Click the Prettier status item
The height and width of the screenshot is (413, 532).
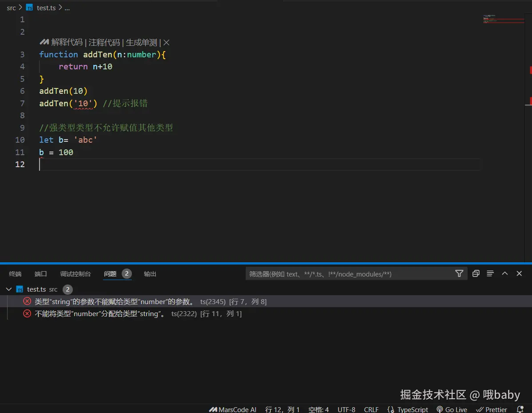[x=492, y=409]
